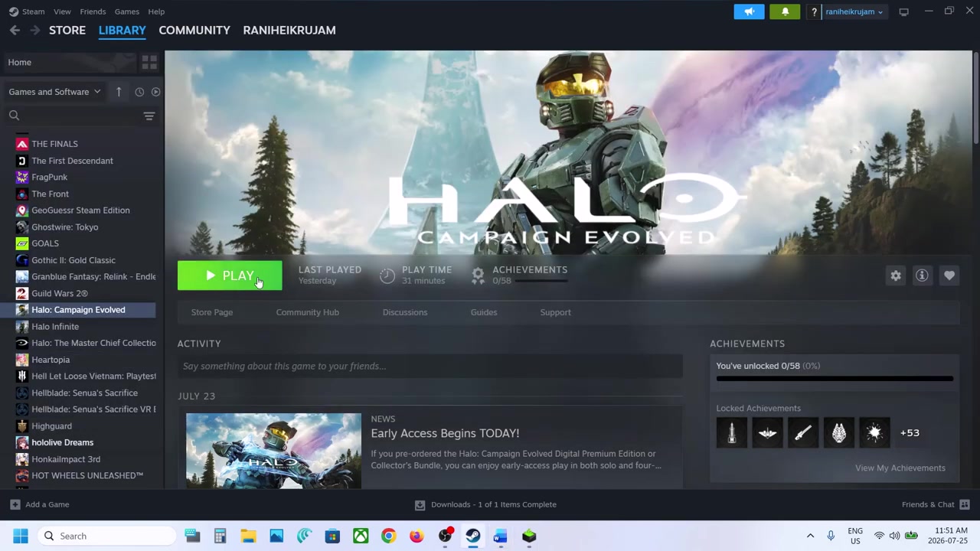The image size is (980, 551).
Task: Open the Games menu
Action: pos(126,11)
